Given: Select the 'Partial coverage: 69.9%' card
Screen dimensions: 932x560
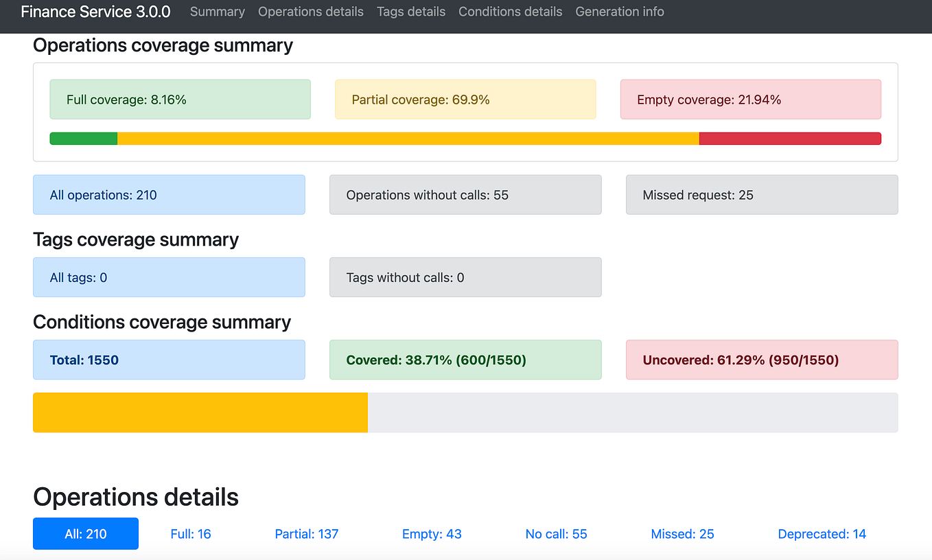Looking at the screenshot, I should coord(465,99).
